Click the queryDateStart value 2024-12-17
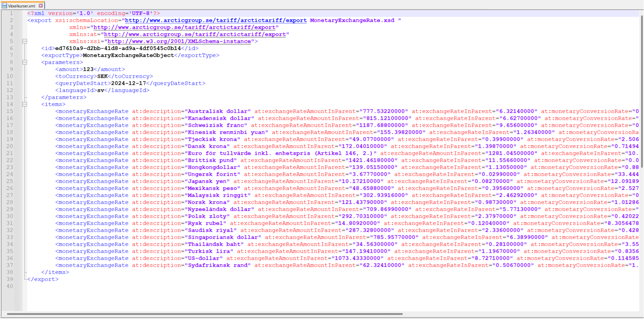This screenshot has height=319, width=644. pyautogui.click(x=128, y=83)
